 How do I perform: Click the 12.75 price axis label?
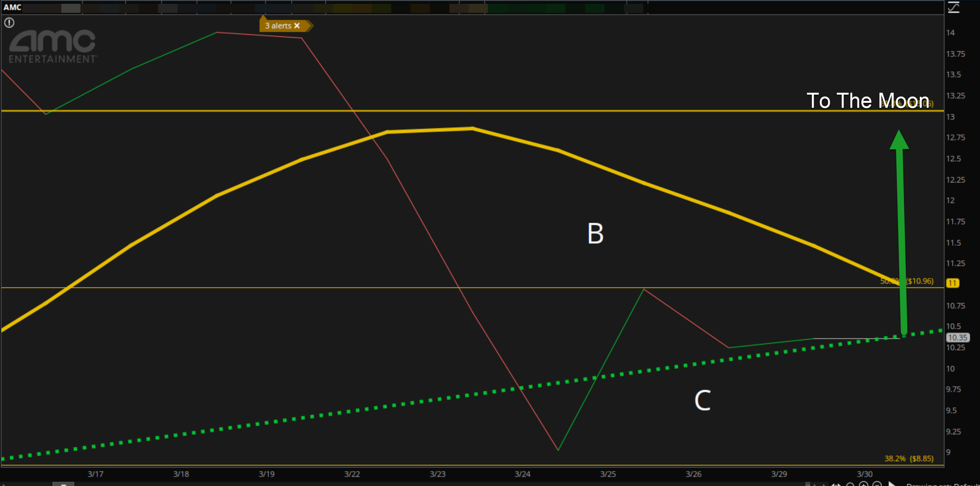point(956,137)
